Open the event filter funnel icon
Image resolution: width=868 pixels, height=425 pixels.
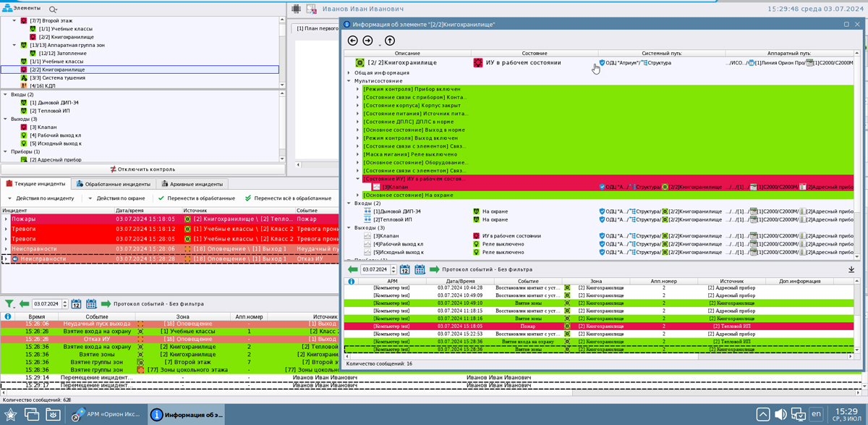9,304
